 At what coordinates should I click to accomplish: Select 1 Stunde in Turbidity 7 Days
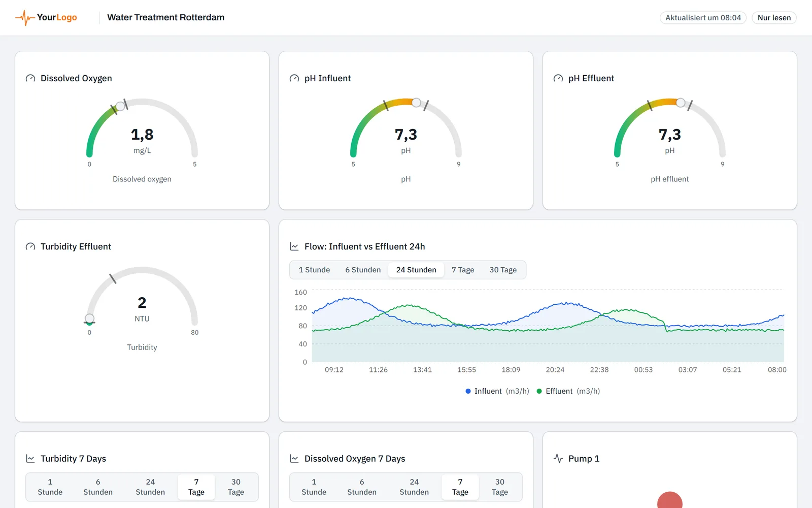pos(50,487)
